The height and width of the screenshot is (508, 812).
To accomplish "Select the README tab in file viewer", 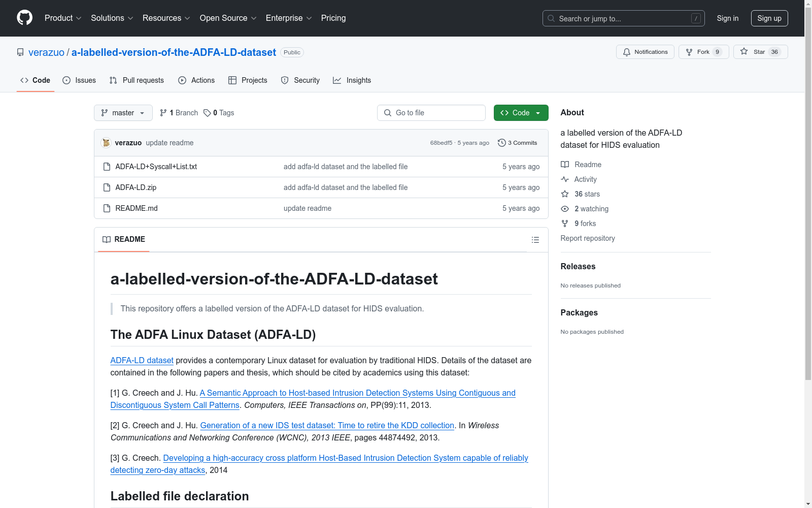I will 124,239.
